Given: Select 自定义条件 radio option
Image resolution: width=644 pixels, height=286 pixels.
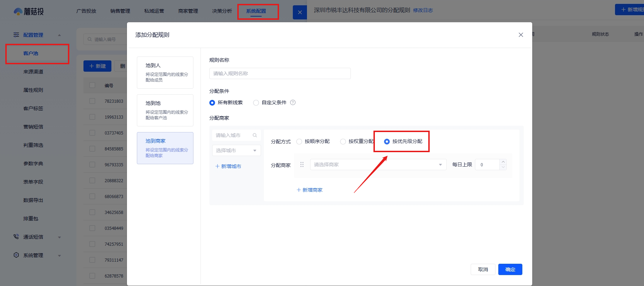Looking at the screenshot, I should (256, 103).
